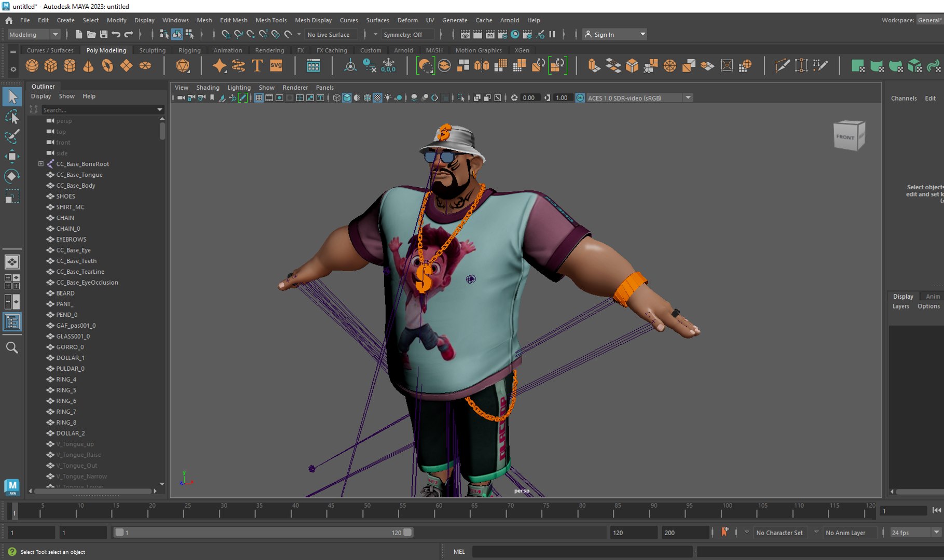944x560 pixels.
Task: Activate the Paint selection tool
Action: coord(12,136)
